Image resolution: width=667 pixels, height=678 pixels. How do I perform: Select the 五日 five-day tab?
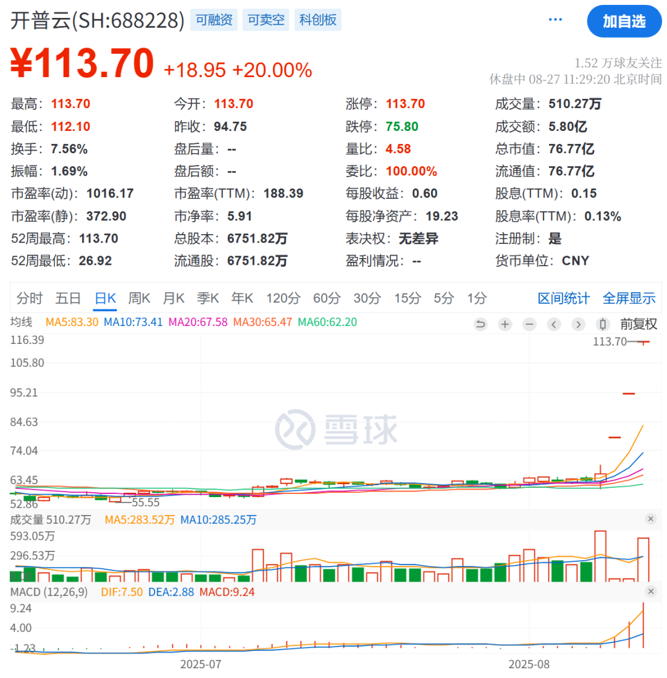tap(68, 298)
